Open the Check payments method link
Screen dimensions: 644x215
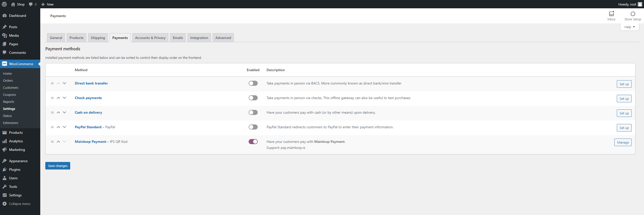(x=88, y=98)
